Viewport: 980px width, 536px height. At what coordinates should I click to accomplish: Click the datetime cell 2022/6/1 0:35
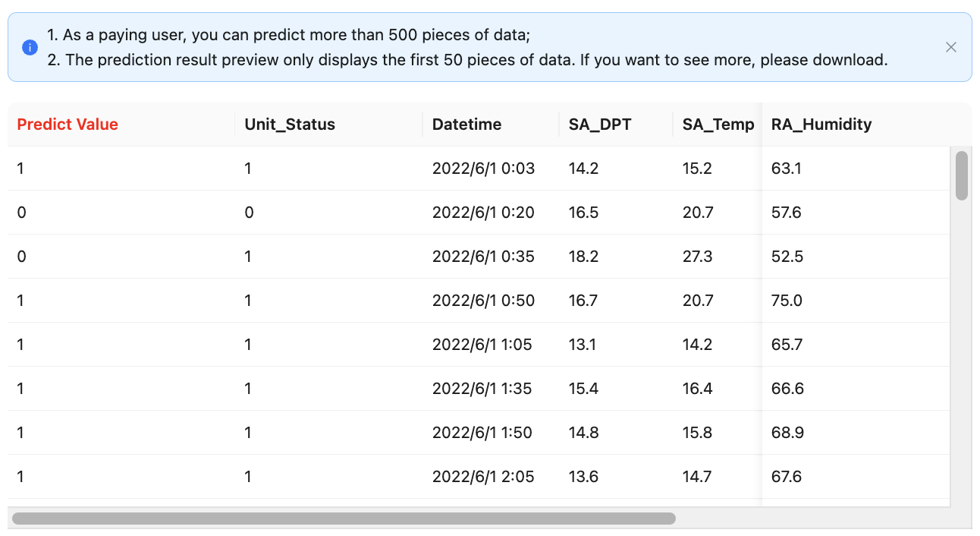483,257
